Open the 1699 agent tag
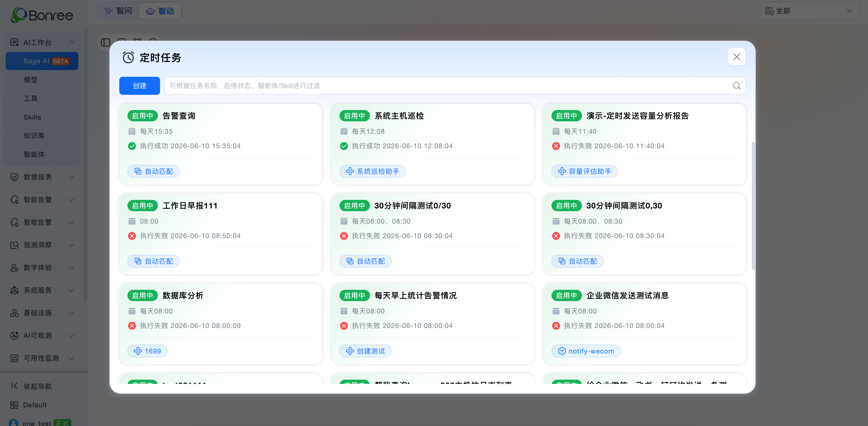The width and height of the screenshot is (868, 426). click(147, 351)
